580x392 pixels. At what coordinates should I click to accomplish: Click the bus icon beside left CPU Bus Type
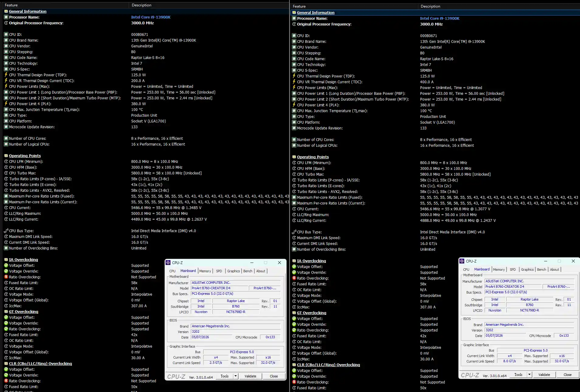[x=6, y=231]
